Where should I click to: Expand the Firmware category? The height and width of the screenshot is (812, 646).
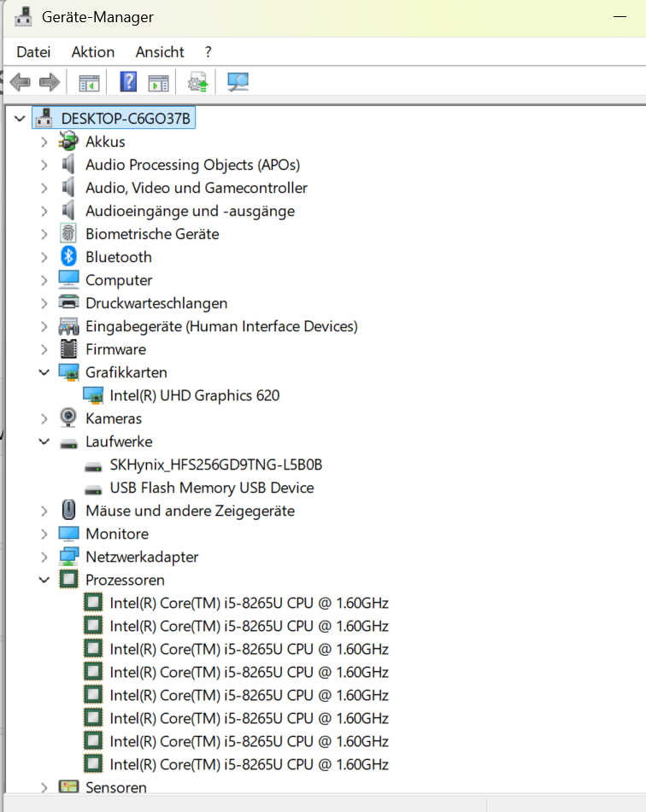pyautogui.click(x=44, y=349)
